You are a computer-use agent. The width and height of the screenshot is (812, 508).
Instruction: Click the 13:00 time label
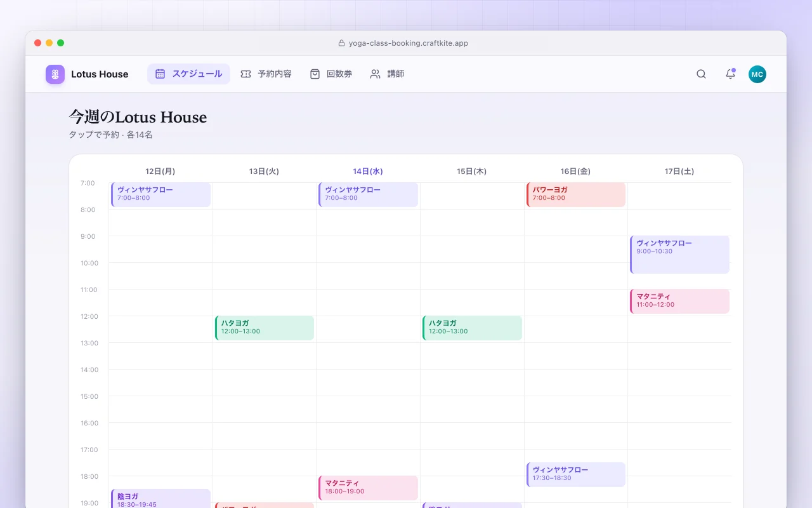tap(89, 343)
